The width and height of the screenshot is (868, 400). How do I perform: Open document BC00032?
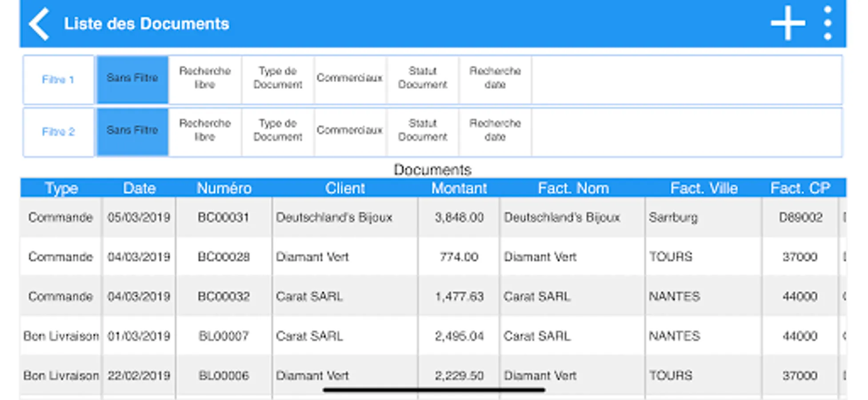tap(224, 296)
